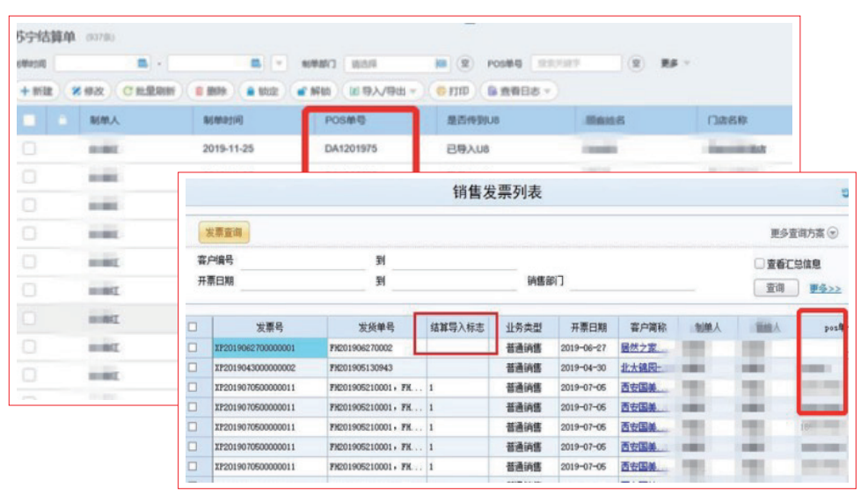Select the invoice XP2019043000000002 row checkbox
Image resolution: width=868 pixels, height=502 pixels.
(x=193, y=367)
